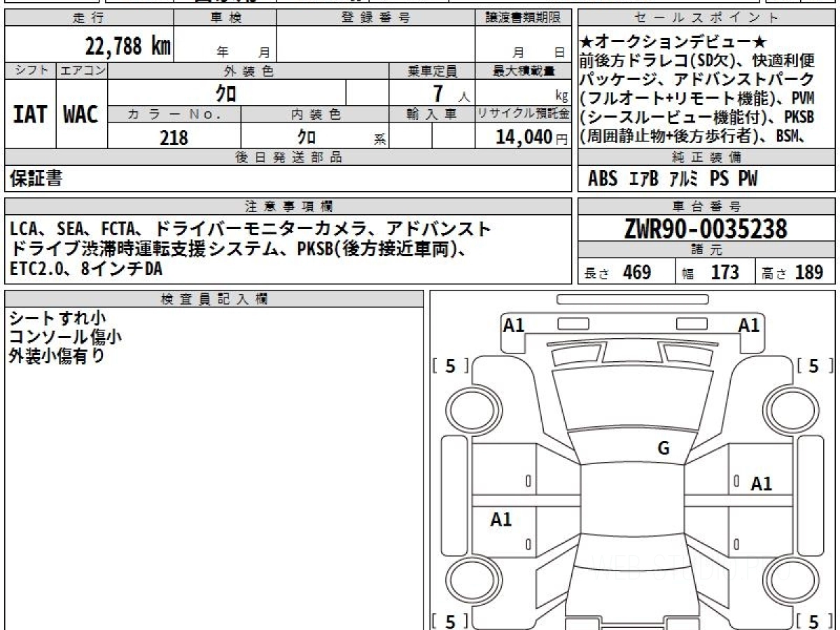Select the note line ETC2.0、8インチDA
Viewport: 840px width, 630px height.
85,268
